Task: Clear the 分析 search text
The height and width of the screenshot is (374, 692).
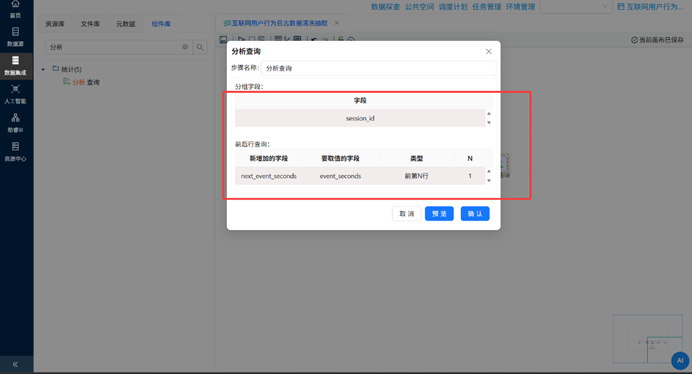Action: tap(185, 47)
